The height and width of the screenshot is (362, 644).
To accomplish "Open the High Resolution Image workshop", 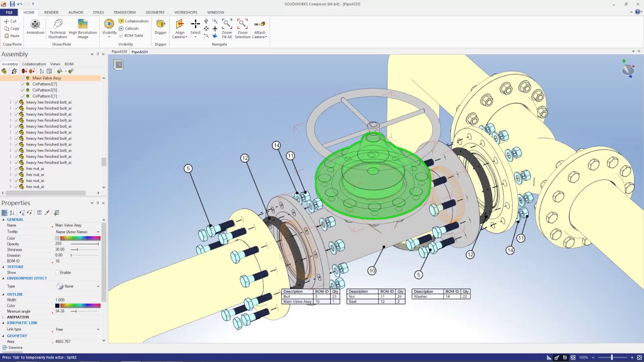I will (x=83, y=29).
